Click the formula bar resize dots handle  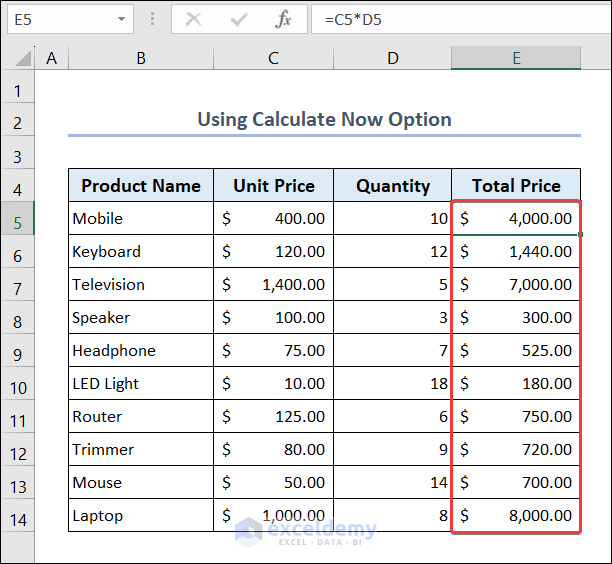tap(152, 19)
